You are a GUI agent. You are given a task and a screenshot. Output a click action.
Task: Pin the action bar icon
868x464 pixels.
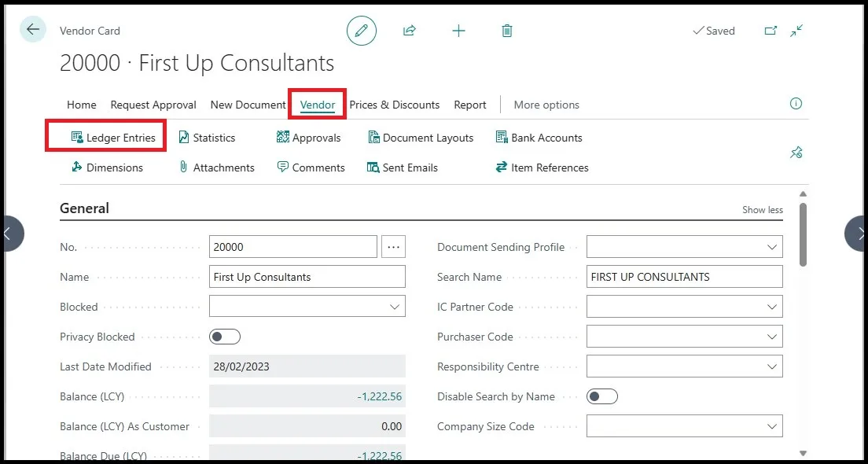(x=796, y=153)
